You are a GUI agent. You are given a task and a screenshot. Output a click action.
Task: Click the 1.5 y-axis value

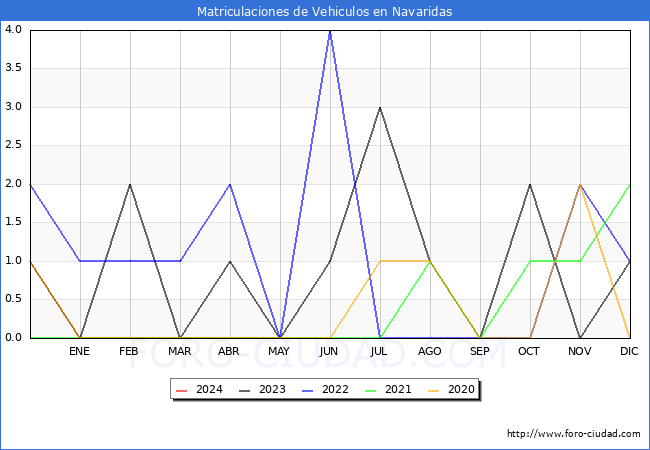[x=13, y=222]
